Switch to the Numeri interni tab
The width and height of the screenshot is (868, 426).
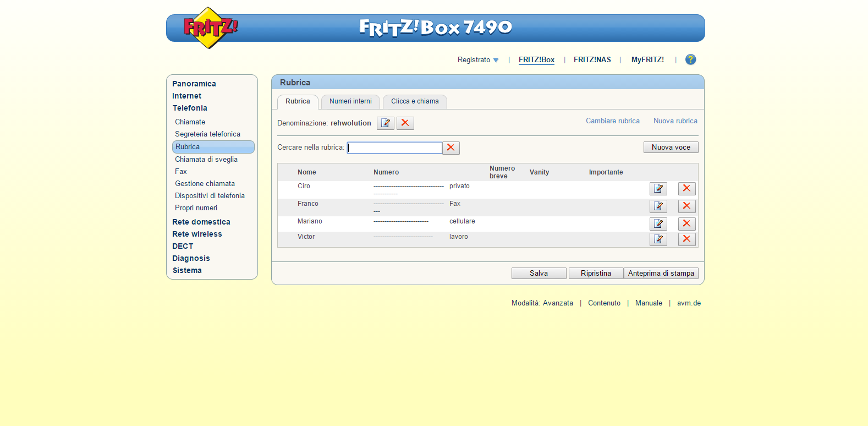[350, 102]
